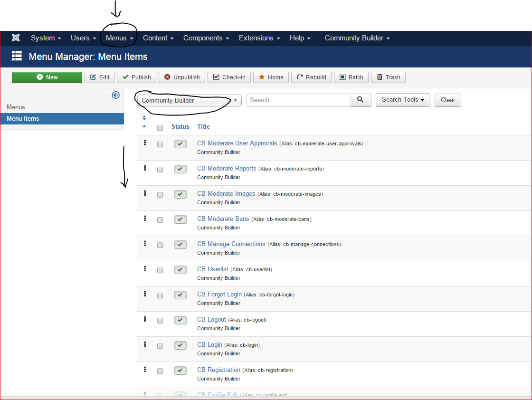Click drag handle of CB Logout row
Screen dimensions: 532x400
[x=145, y=319]
